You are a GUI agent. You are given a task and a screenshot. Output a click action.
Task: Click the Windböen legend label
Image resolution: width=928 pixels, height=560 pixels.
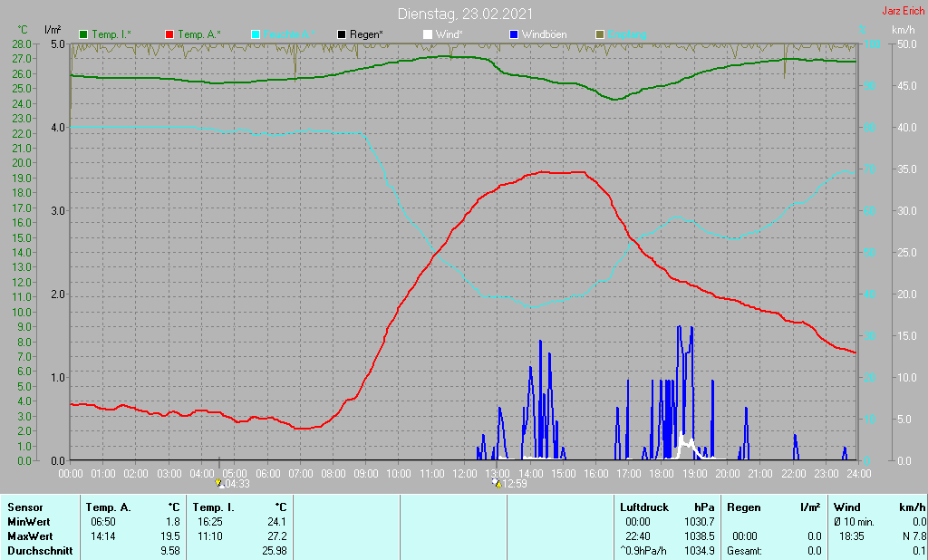[x=544, y=35]
